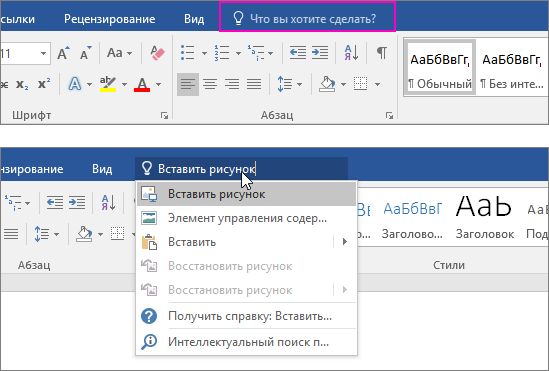Apply numbered list in upper ribbon
The width and height of the screenshot is (549, 371).
[x=222, y=53]
